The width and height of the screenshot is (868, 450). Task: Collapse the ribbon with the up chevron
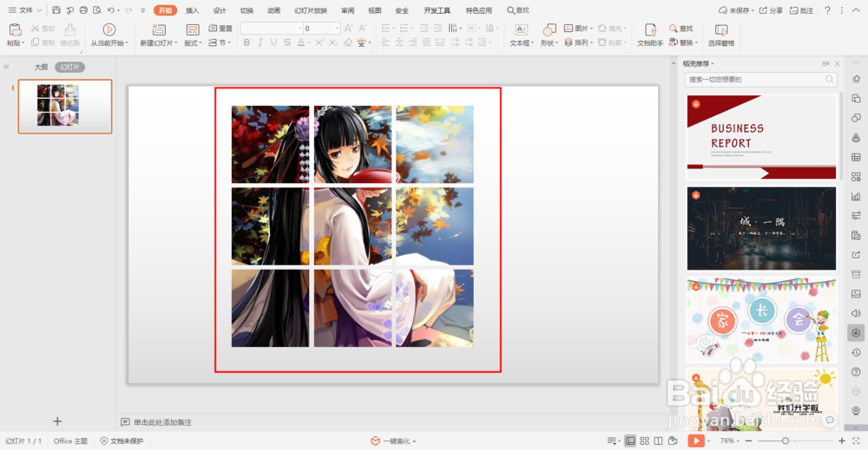(x=857, y=10)
